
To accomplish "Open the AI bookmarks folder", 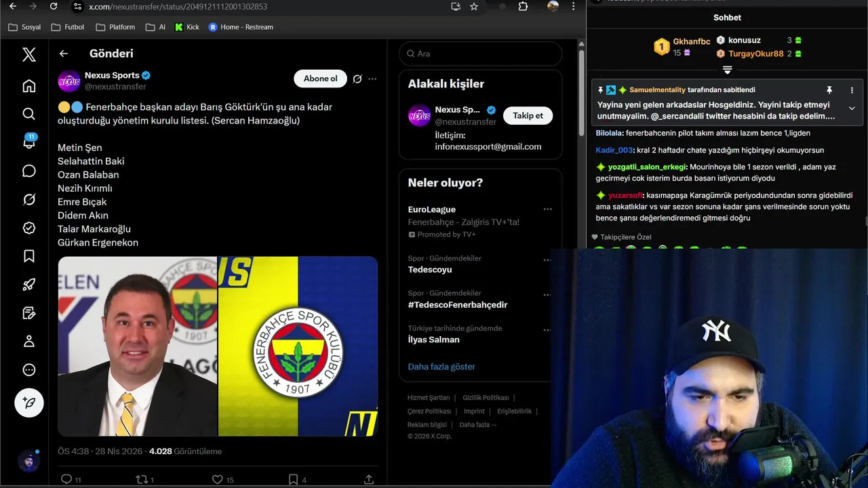I will (155, 27).
